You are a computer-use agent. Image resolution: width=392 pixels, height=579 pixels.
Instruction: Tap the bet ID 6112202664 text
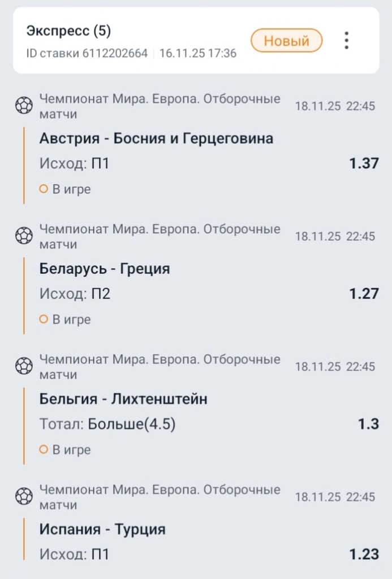(87, 54)
